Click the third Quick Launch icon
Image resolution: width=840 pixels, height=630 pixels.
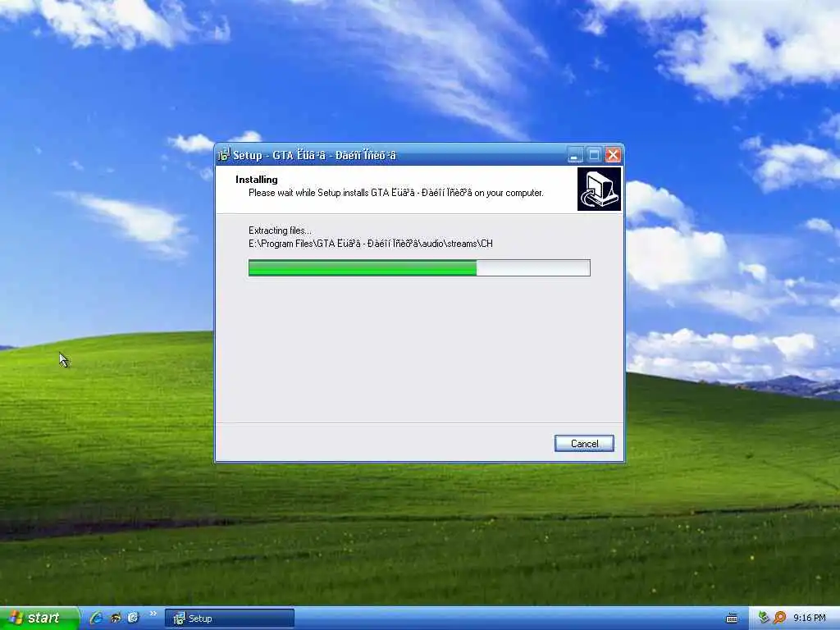[x=133, y=618]
